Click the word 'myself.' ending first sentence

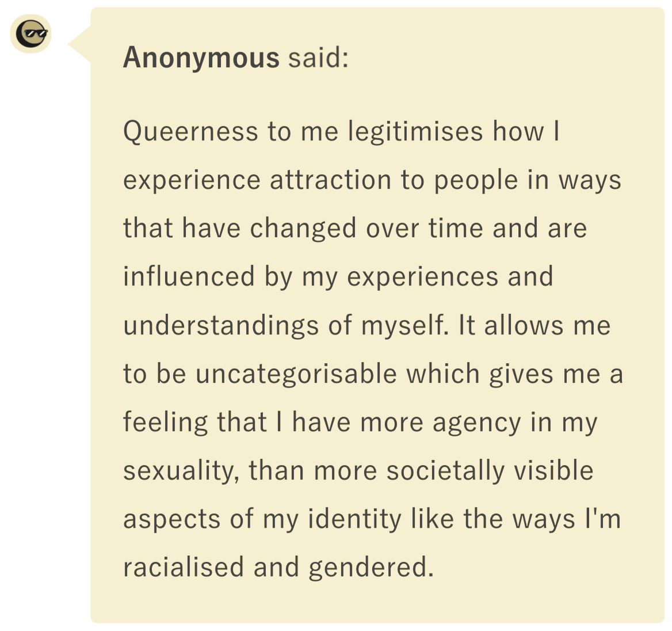click(x=406, y=325)
